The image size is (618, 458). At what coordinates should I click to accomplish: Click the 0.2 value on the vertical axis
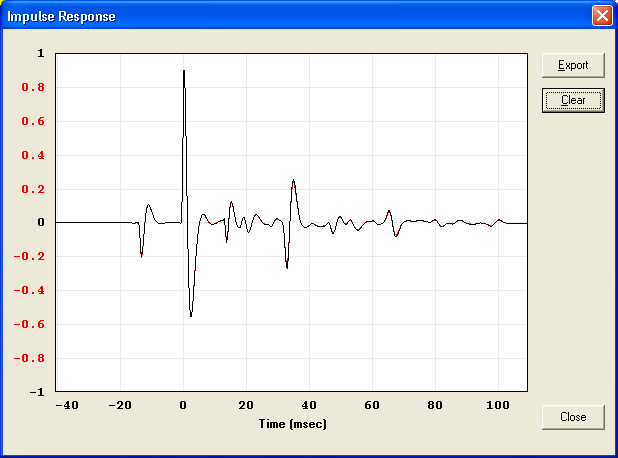(x=33, y=189)
